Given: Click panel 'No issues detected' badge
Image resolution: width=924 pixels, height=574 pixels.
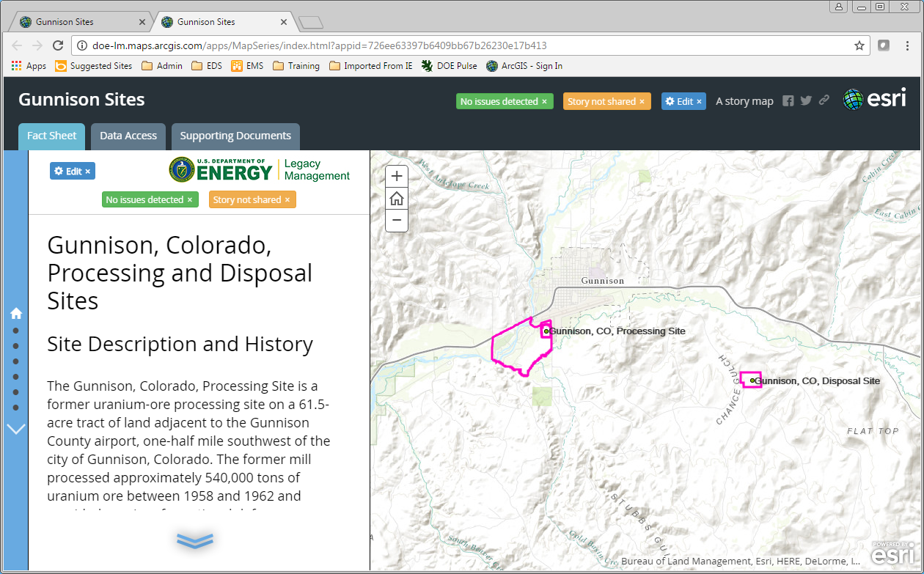Looking at the screenshot, I should (150, 199).
